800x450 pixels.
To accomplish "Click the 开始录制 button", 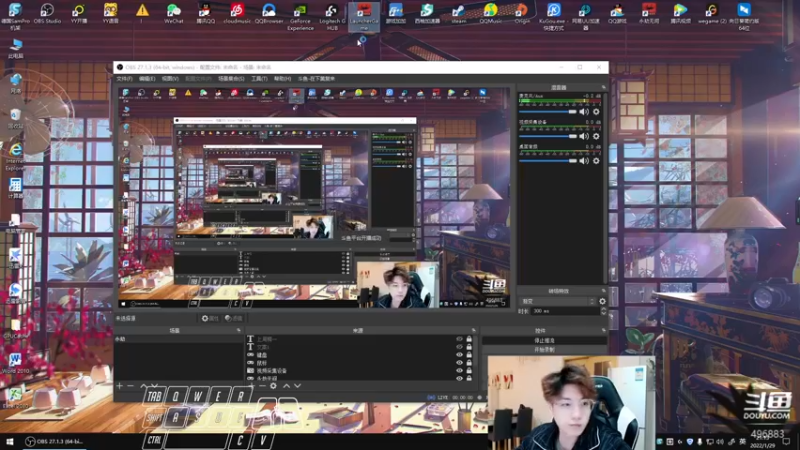I will 544,350.
